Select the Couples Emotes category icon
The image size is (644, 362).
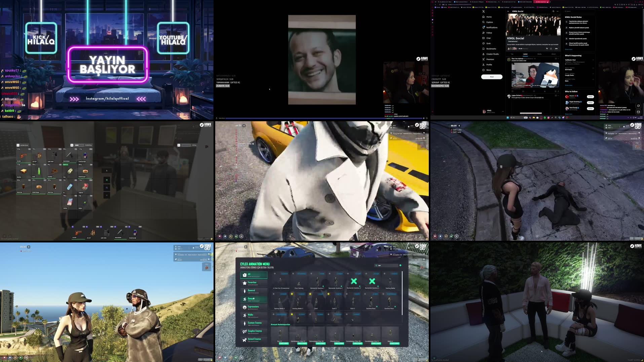click(244, 332)
